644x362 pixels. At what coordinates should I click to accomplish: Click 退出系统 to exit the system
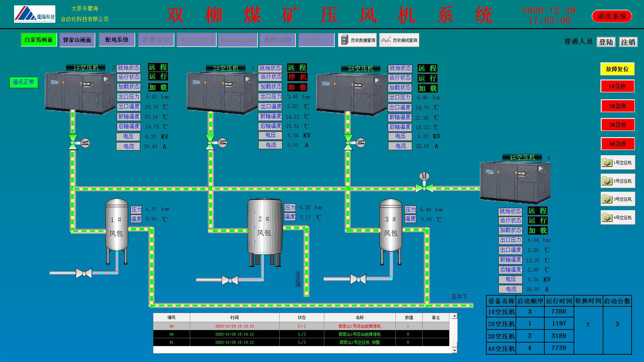tap(612, 16)
